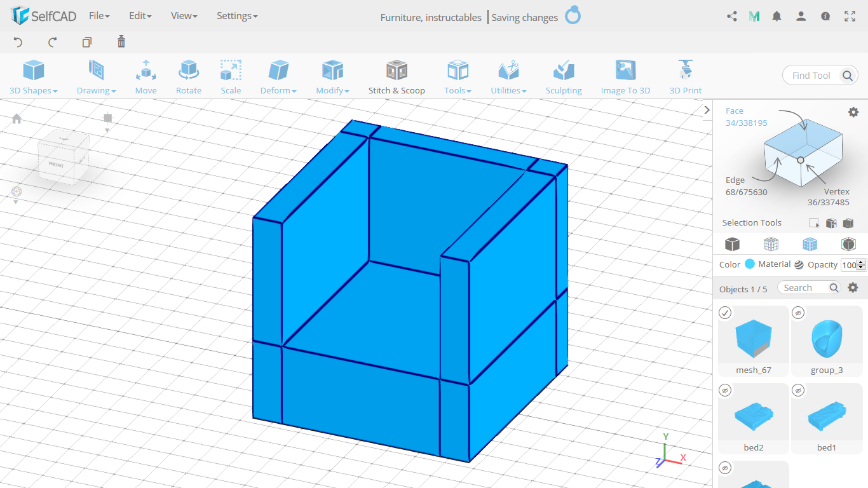Image resolution: width=868 pixels, height=488 pixels.
Task: Select the Rotate tool
Action: [x=189, y=77]
